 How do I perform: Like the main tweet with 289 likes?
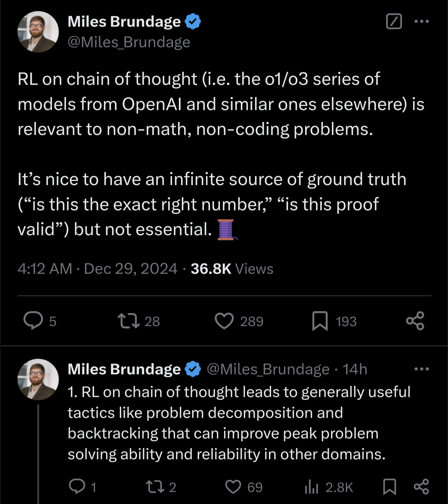224,321
